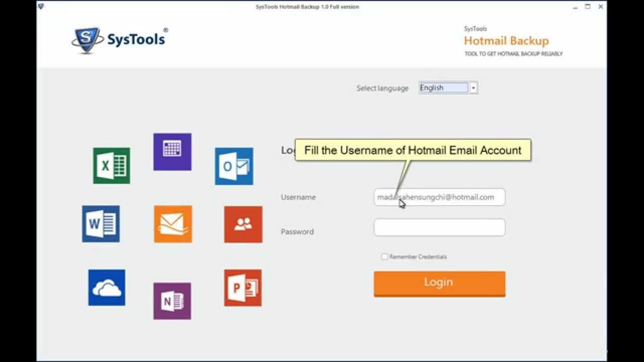Click the Username label

point(298,197)
